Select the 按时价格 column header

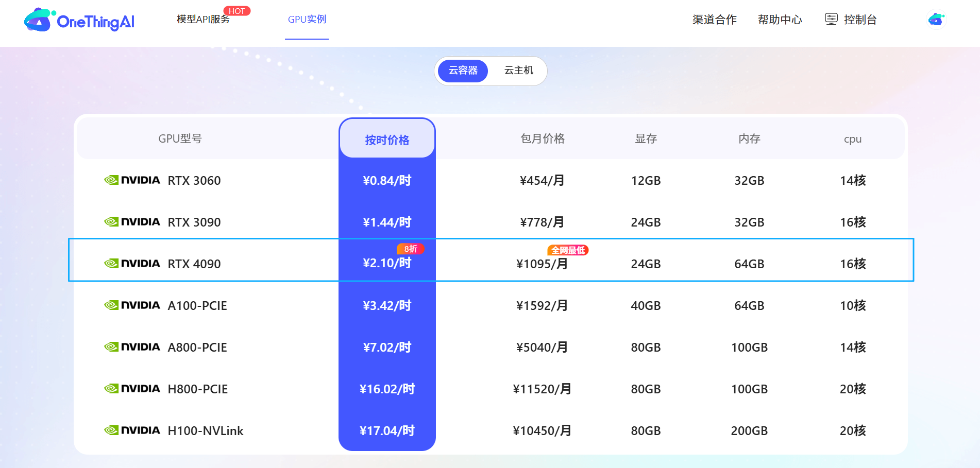(x=387, y=140)
